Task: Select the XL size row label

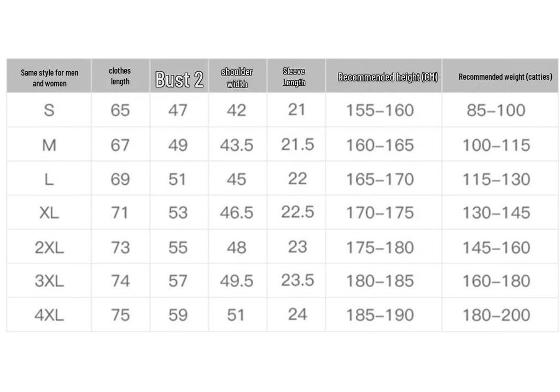Action: click(49, 213)
